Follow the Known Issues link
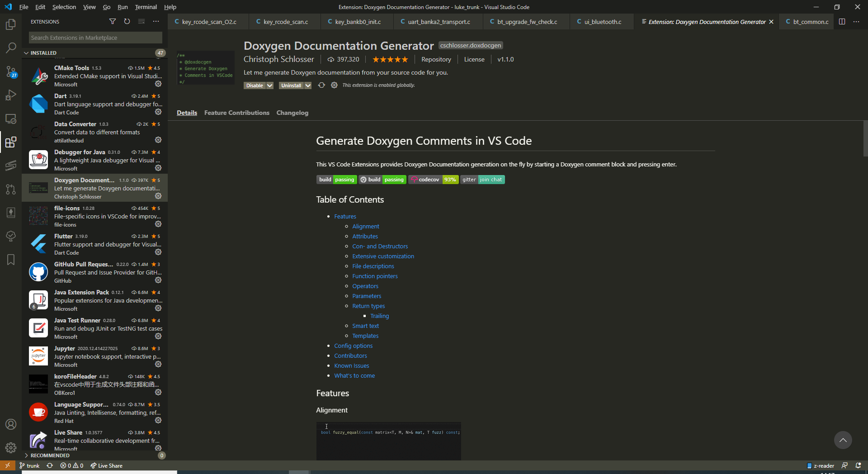The height and width of the screenshot is (474, 868). pyautogui.click(x=351, y=365)
